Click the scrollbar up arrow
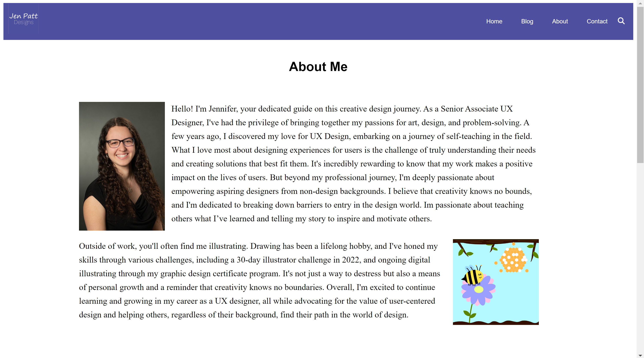The width and height of the screenshot is (644, 358). pyautogui.click(x=640, y=3)
